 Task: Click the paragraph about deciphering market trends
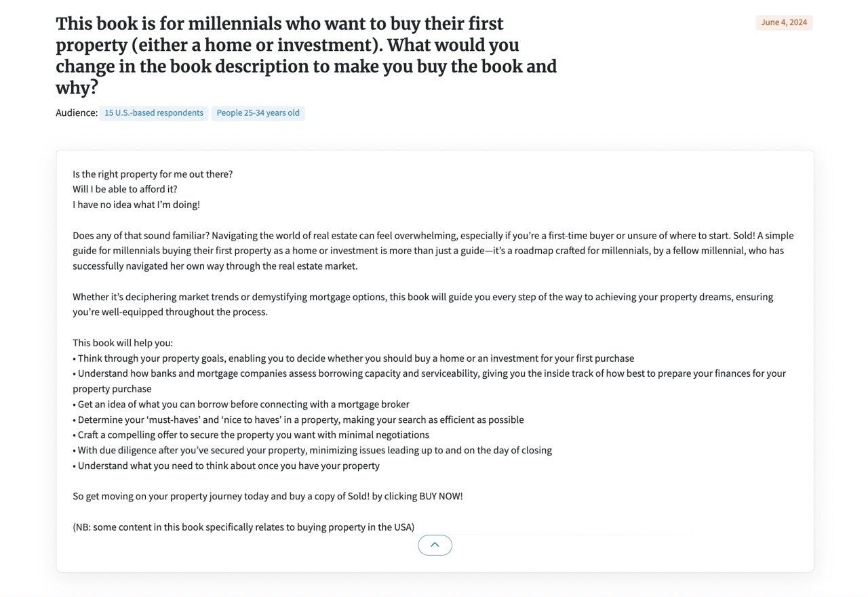[423, 304]
